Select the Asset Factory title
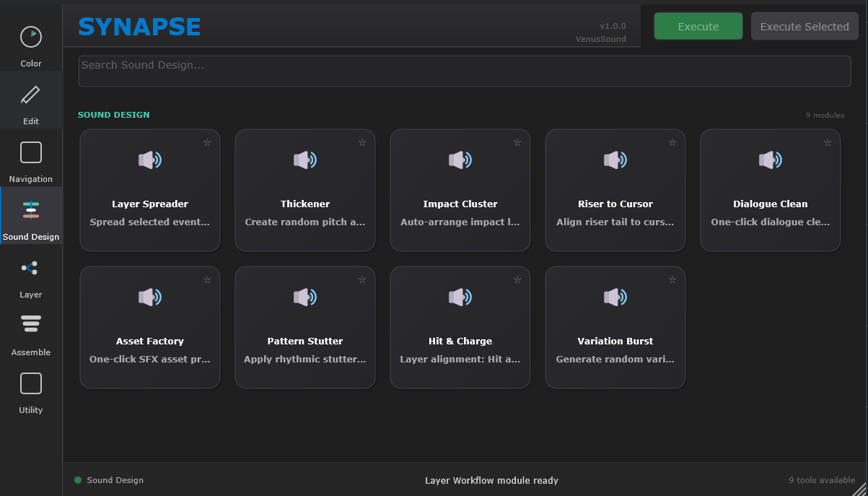This screenshot has height=496, width=868. [150, 341]
